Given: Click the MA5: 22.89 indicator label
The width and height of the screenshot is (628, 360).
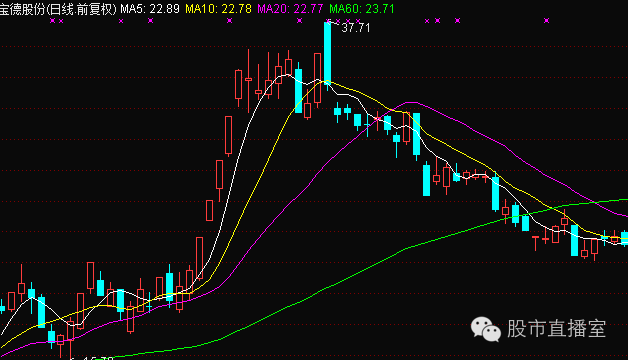Looking at the screenshot, I should 150,8.
